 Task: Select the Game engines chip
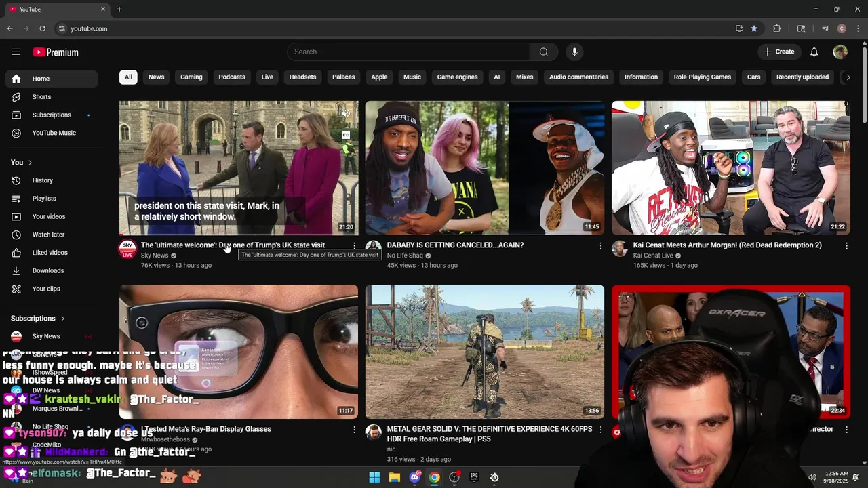pos(458,77)
